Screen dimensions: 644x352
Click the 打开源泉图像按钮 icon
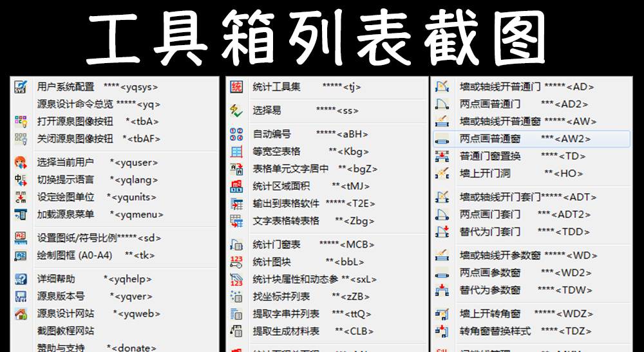click(21, 121)
